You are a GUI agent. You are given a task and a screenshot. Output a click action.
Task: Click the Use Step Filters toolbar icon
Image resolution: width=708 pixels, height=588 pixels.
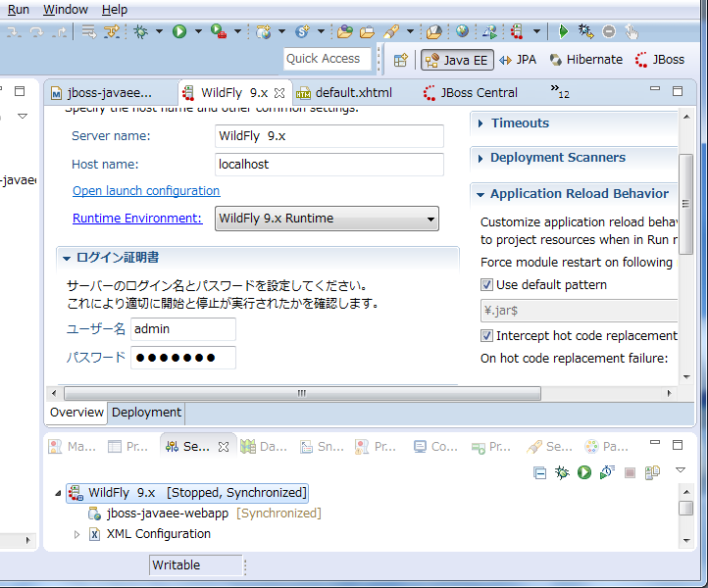click(x=112, y=31)
